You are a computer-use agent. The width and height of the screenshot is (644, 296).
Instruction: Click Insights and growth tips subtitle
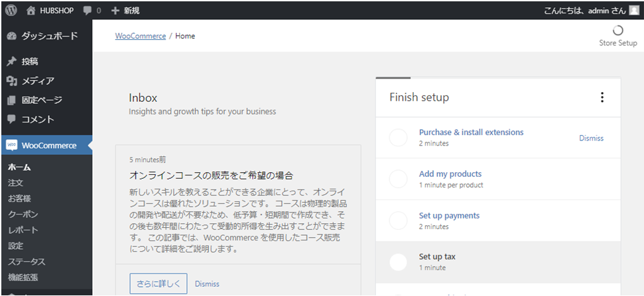(202, 111)
